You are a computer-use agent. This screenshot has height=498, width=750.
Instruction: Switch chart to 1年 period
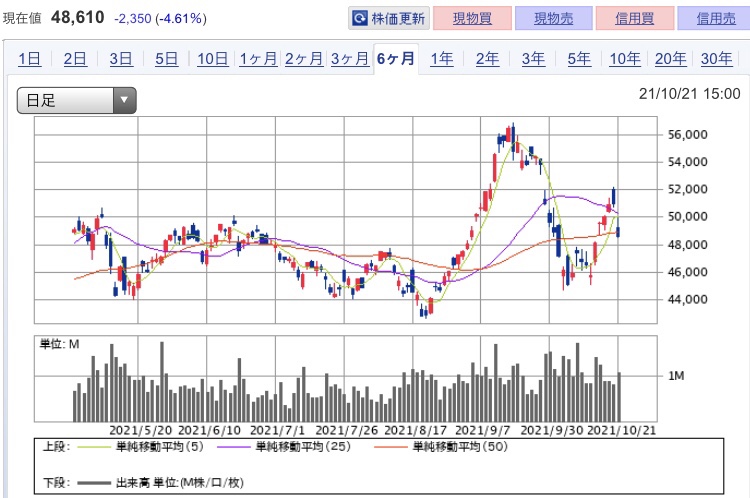[441, 59]
